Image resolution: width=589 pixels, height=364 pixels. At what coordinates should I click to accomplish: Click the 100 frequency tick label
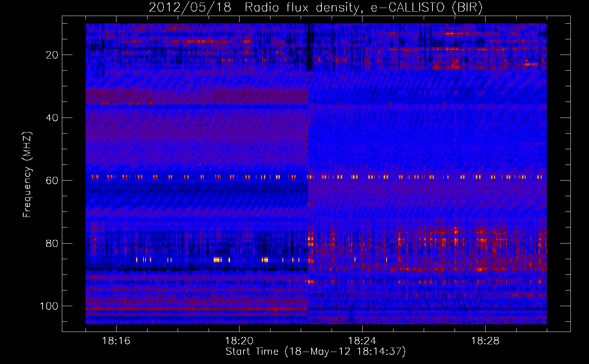tap(49, 306)
